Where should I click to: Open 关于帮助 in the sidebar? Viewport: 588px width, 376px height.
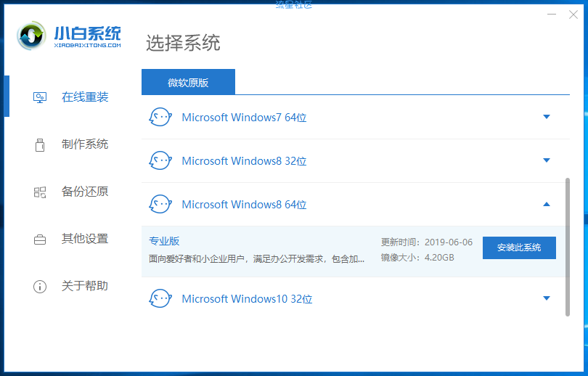85,286
